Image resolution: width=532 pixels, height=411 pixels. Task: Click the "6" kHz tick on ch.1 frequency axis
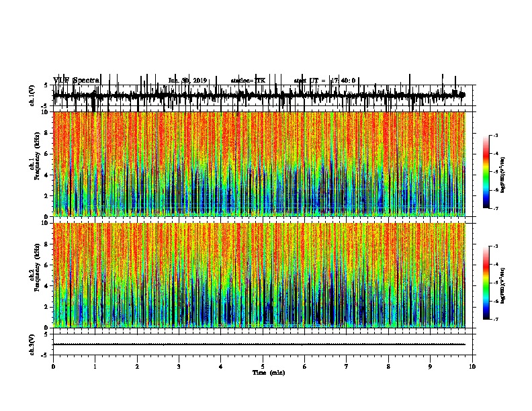point(46,154)
